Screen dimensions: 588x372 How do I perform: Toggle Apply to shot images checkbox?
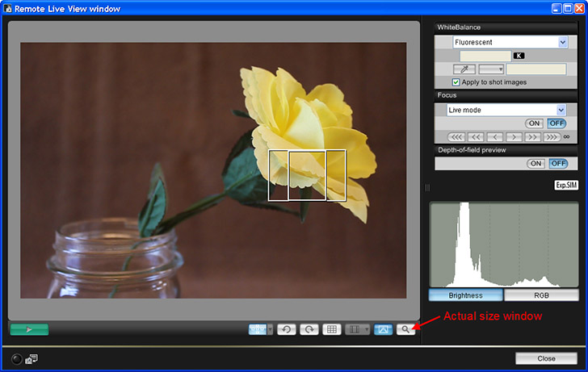456,82
